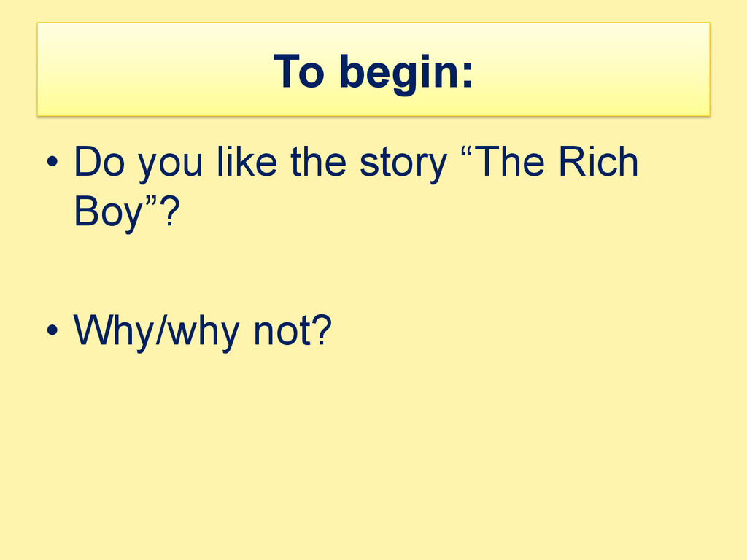The height and width of the screenshot is (560, 747).
Task: Click the question mark after "Boy"
Action: click(x=169, y=211)
